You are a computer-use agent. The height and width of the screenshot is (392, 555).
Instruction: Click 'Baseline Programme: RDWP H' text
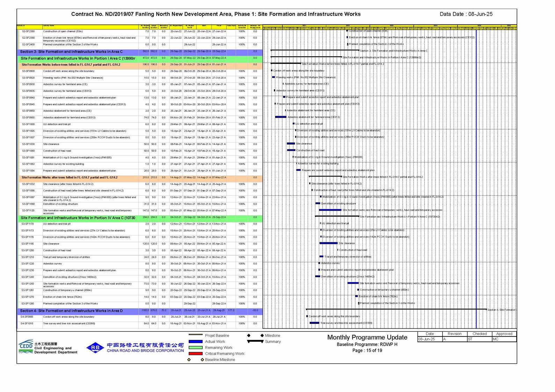pos(367,344)
